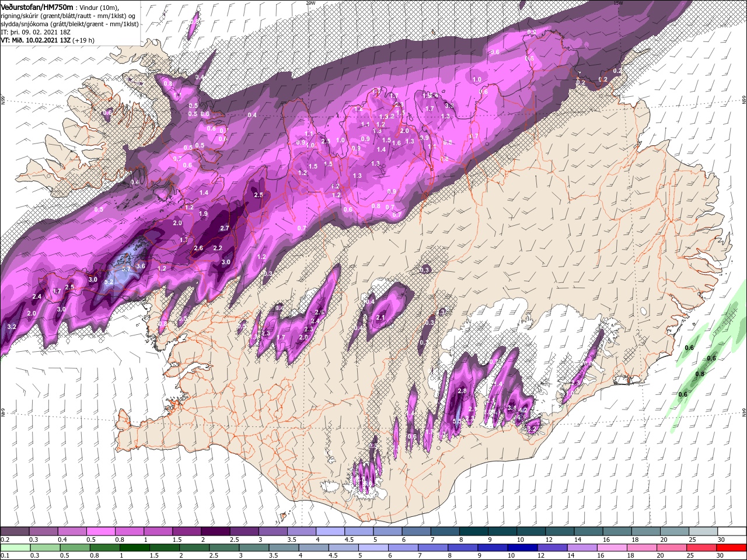747x560 pixels.
Task: Select the first dark purple snow swatch after 0.2
Action: pos(15,531)
